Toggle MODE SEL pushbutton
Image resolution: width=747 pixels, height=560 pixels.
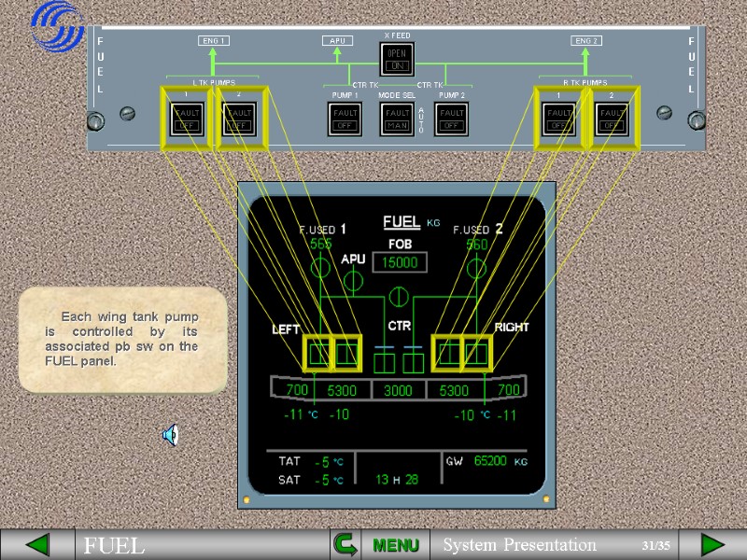[x=397, y=119]
